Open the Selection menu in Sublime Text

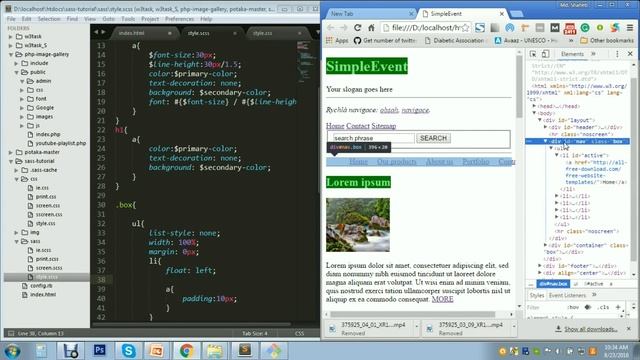click(49, 19)
